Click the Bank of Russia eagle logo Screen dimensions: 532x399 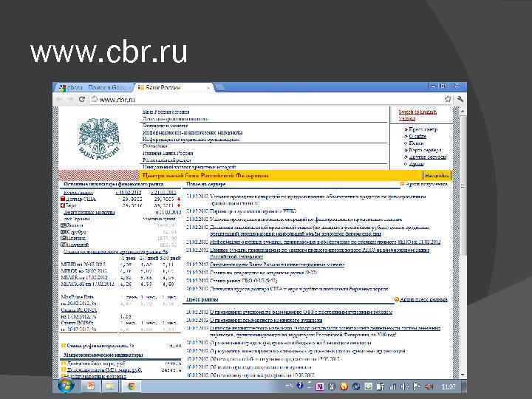99,138
